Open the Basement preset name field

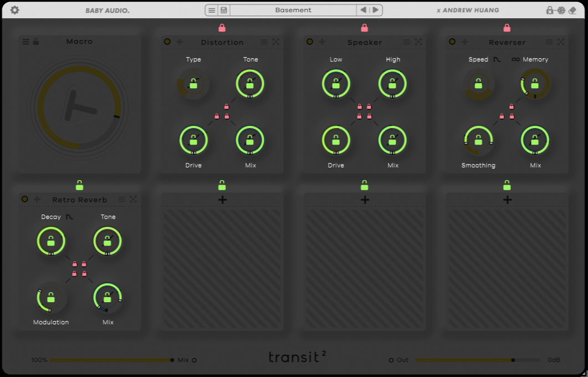click(x=293, y=10)
